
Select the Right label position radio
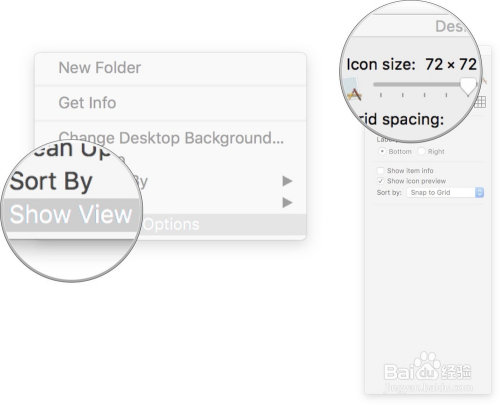tap(421, 151)
